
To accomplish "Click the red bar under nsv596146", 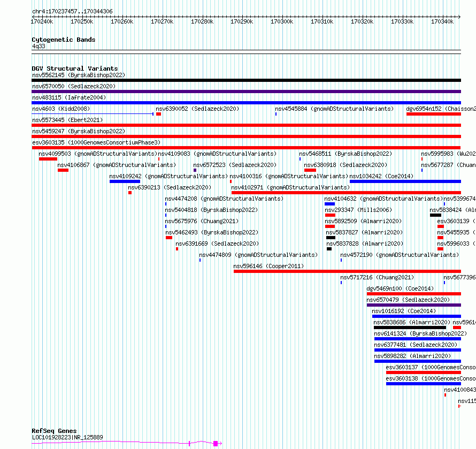I will click(x=347, y=271).
